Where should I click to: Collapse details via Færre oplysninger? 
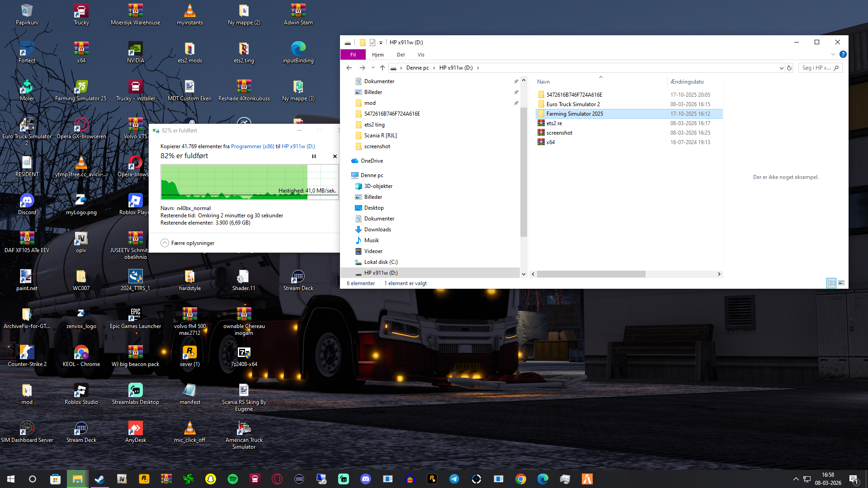pos(188,243)
